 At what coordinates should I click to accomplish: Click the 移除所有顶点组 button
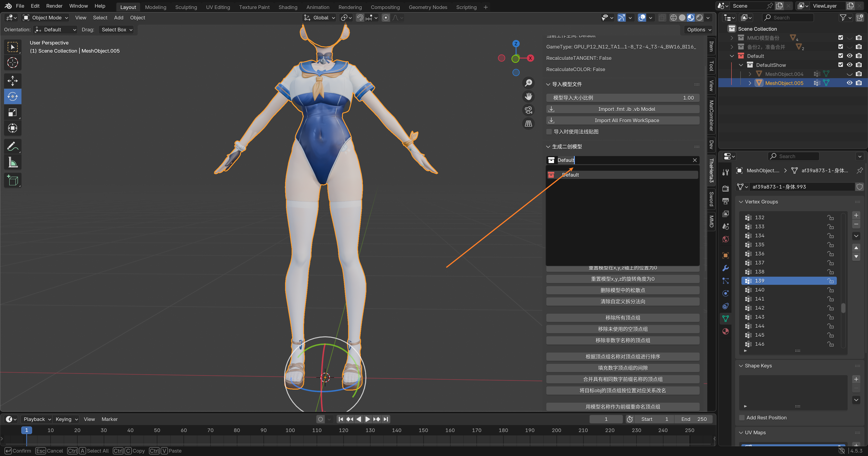click(622, 318)
